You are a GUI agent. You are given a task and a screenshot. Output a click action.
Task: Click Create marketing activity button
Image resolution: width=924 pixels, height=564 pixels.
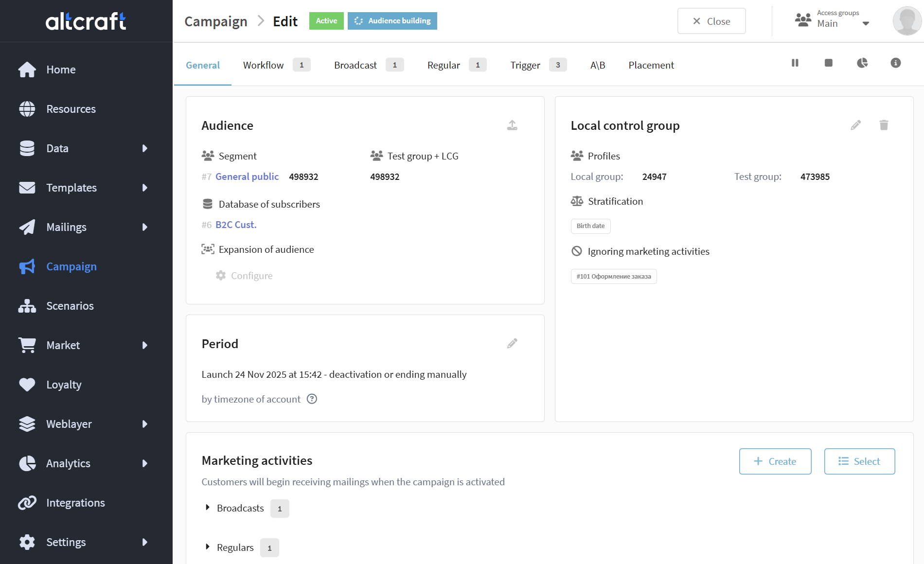tap(775, 461)
